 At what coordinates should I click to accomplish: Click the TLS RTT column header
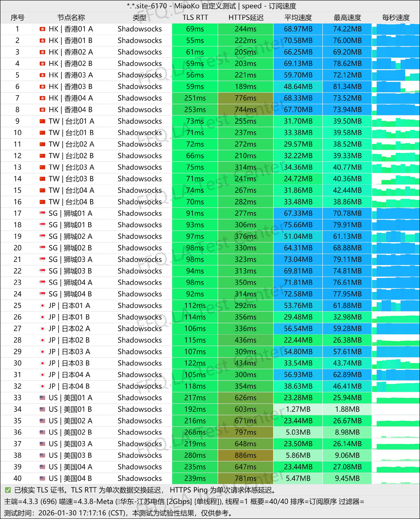[x=195, y=18]
